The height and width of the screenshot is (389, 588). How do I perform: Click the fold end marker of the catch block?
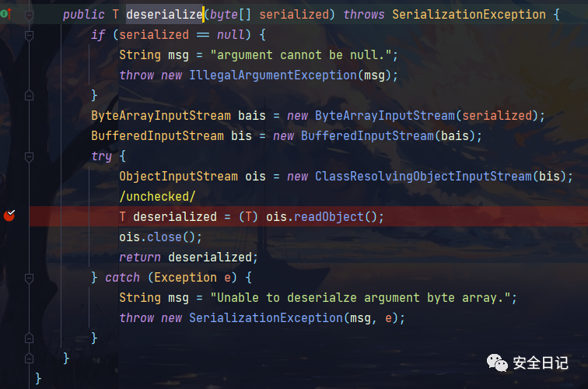(x=29, y=338)
